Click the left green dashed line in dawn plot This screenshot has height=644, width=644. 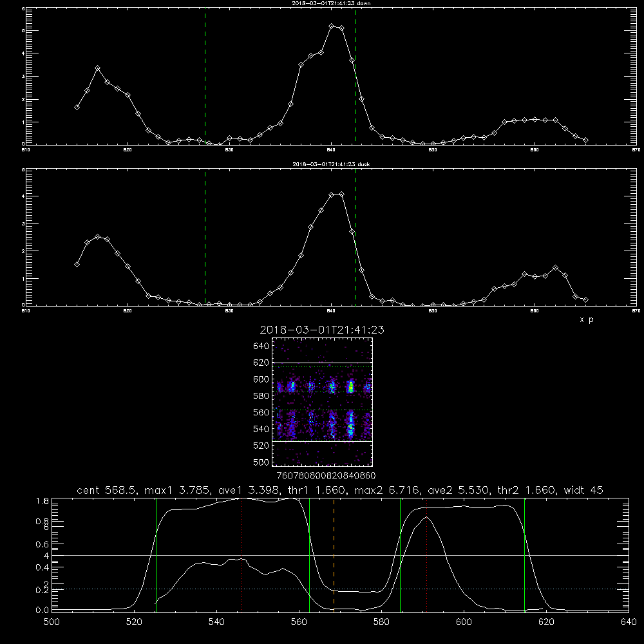(205, 77)
